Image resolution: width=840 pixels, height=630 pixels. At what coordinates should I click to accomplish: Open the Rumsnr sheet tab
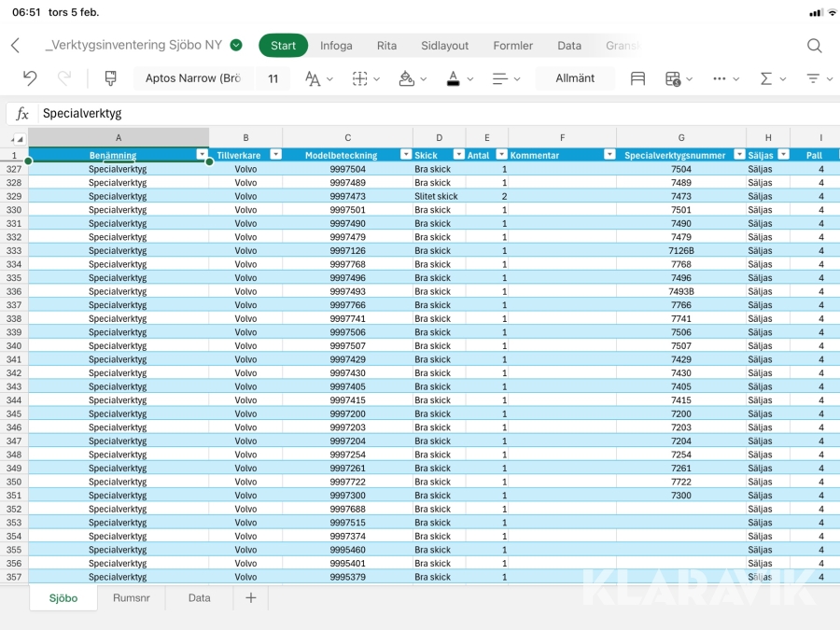131,598
